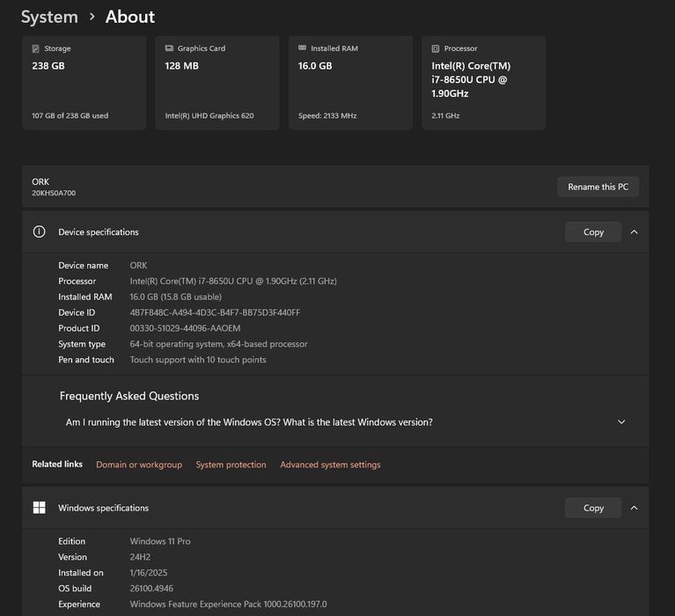Open Advanced system settings link

(330, 465)
